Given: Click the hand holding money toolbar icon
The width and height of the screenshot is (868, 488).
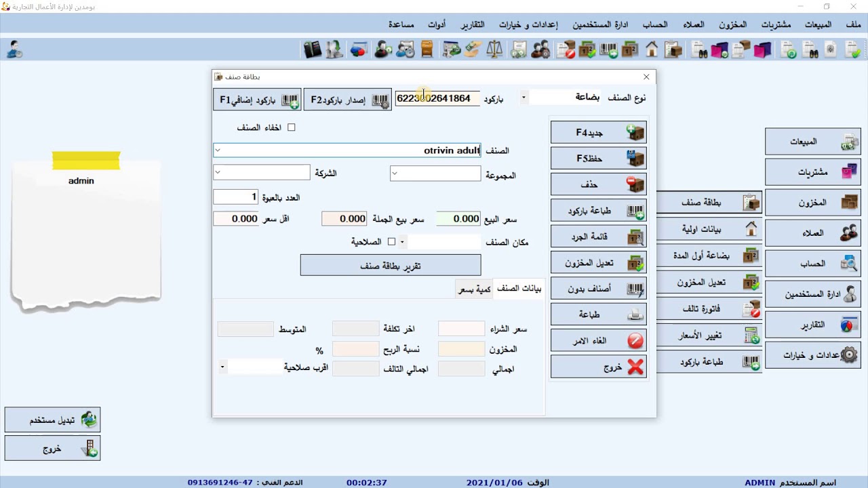Looking at the screenshot, I should click(x=472, y=49).
